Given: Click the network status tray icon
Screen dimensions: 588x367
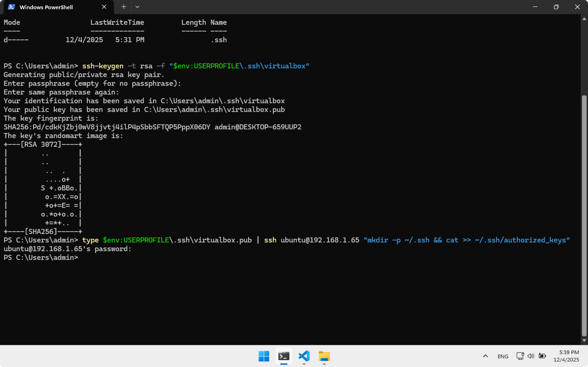Looking at the screenshot, I should tap(520, 356).
